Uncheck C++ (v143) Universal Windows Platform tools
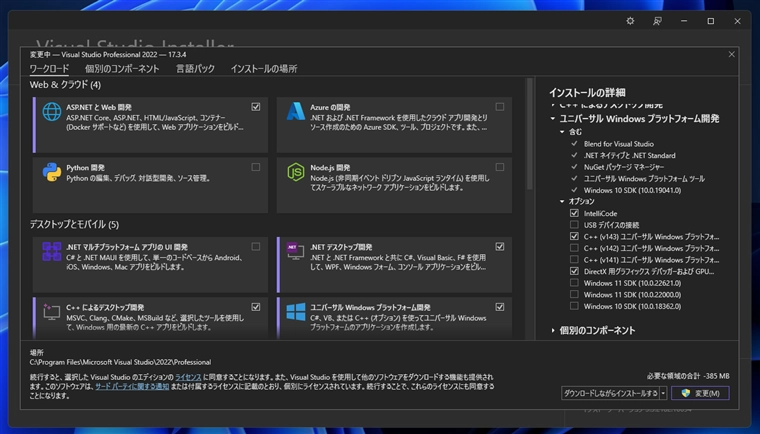 [x=574, y=237]
